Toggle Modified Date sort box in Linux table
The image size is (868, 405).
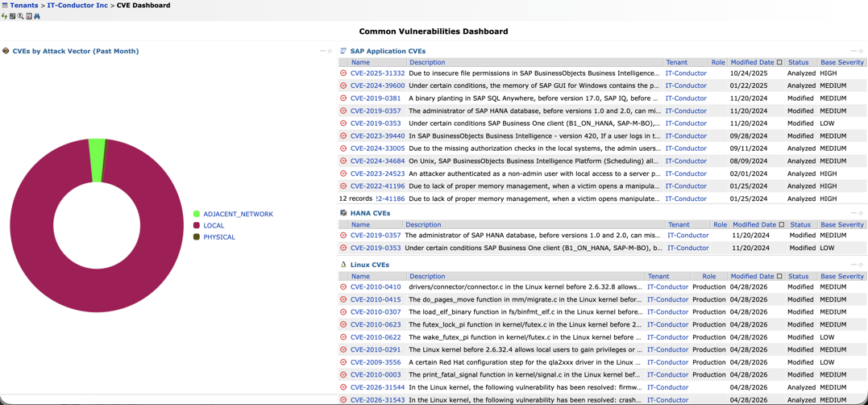tap(779, 277)
